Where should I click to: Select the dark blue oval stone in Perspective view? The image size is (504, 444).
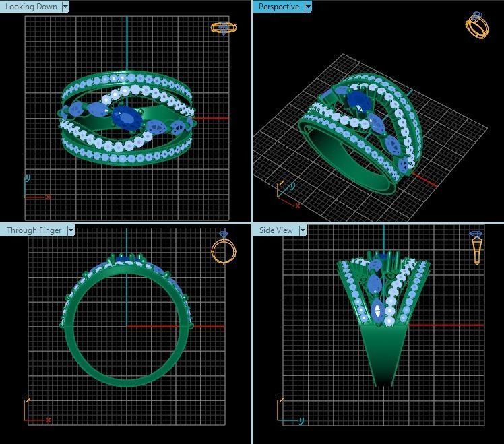[360, 101]
